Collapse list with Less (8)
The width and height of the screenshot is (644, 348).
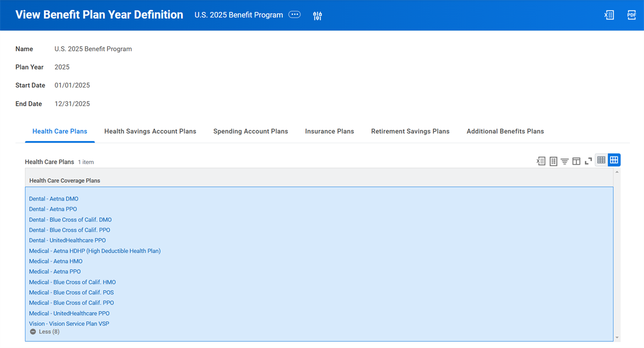tap(45, 332)
